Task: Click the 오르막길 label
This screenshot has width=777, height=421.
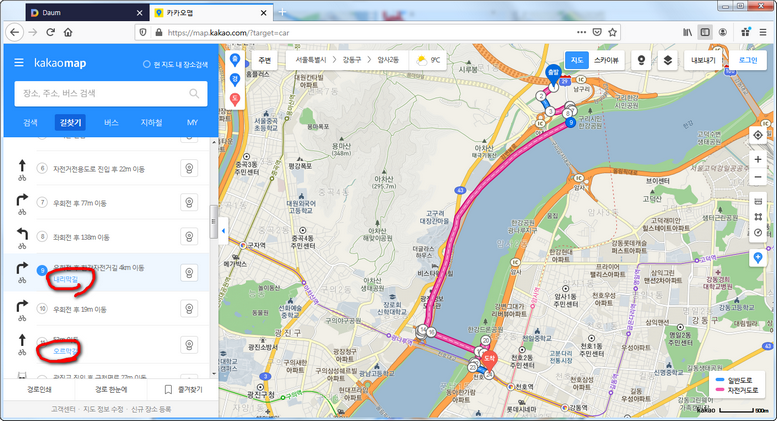Action: (65, 351)
